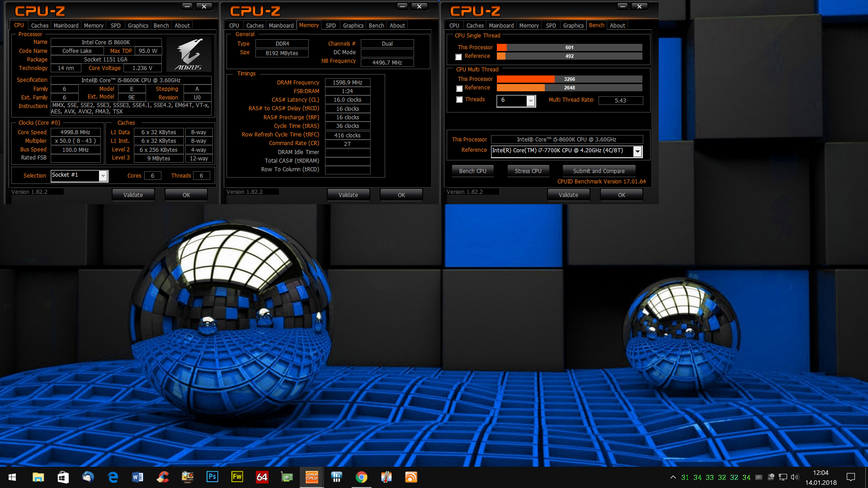
Task: Open the Reference processor dropdown
Action: (x=637, y=151)
